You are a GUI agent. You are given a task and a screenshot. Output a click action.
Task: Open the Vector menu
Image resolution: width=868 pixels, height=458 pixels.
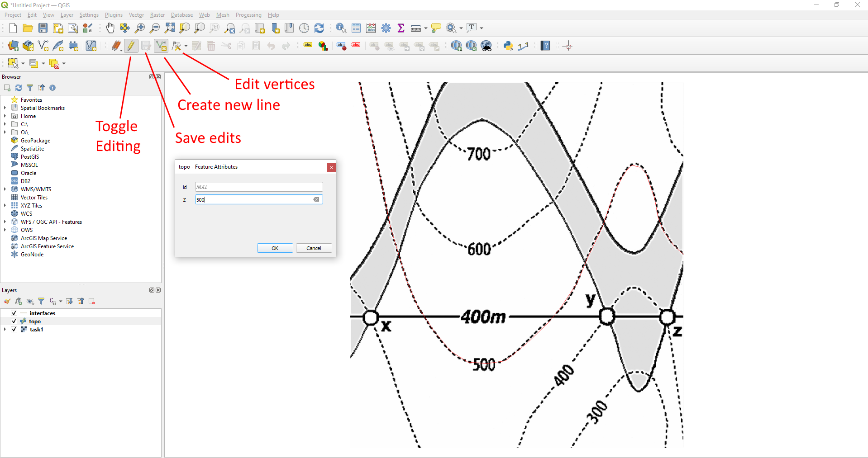tap(136, 15)
